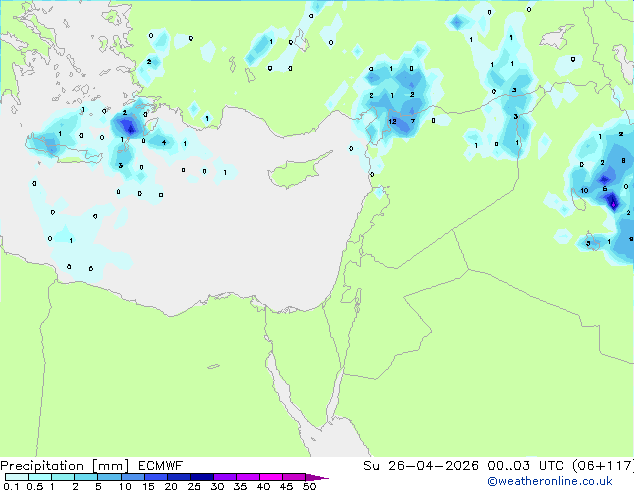Click the "ECMWF" model label

point(161,466)
